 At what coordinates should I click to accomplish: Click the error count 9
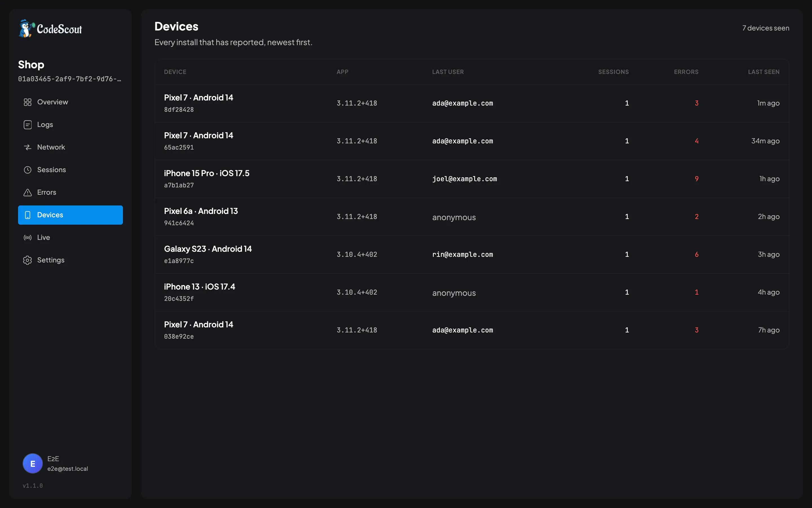(x=697, y=179)
